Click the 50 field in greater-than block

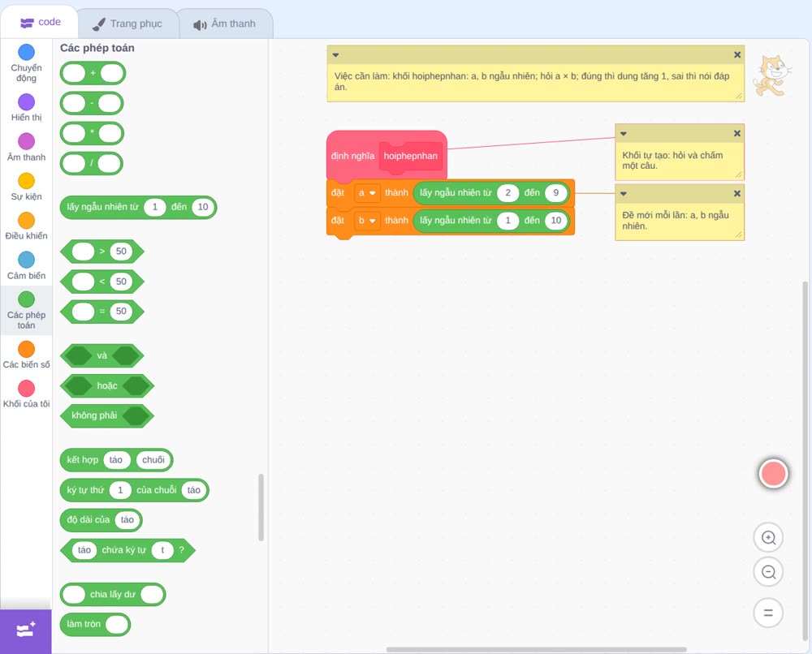coord(121,252)
